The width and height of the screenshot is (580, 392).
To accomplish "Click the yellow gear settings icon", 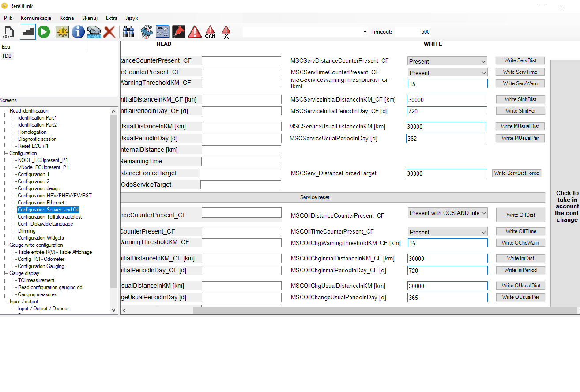I will click(x=62, y=32).
